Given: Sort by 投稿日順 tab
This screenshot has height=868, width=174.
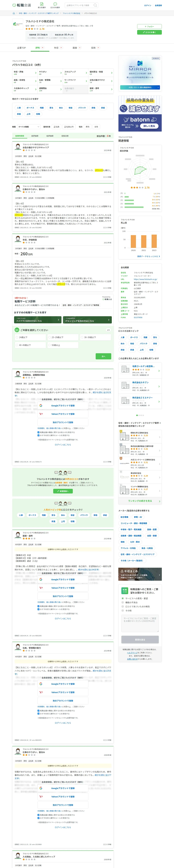Looking at the screenshot, I should (x=65, y=136).
